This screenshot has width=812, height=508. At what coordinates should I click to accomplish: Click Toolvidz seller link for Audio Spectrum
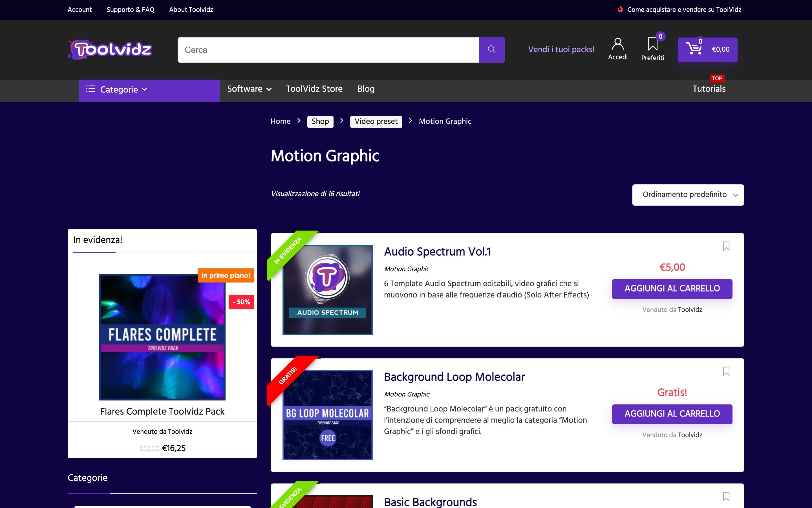(x=690, y=309)
